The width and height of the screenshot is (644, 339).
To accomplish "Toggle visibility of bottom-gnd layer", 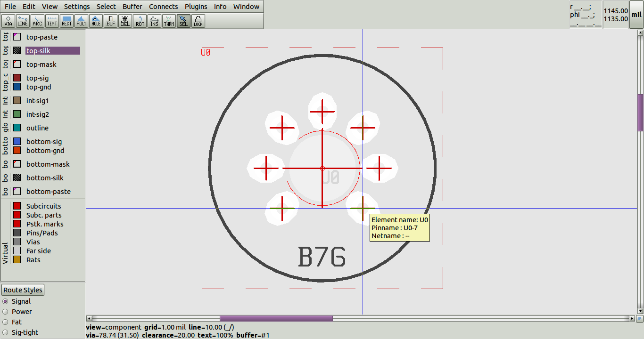I will click(x=17, y=151).
